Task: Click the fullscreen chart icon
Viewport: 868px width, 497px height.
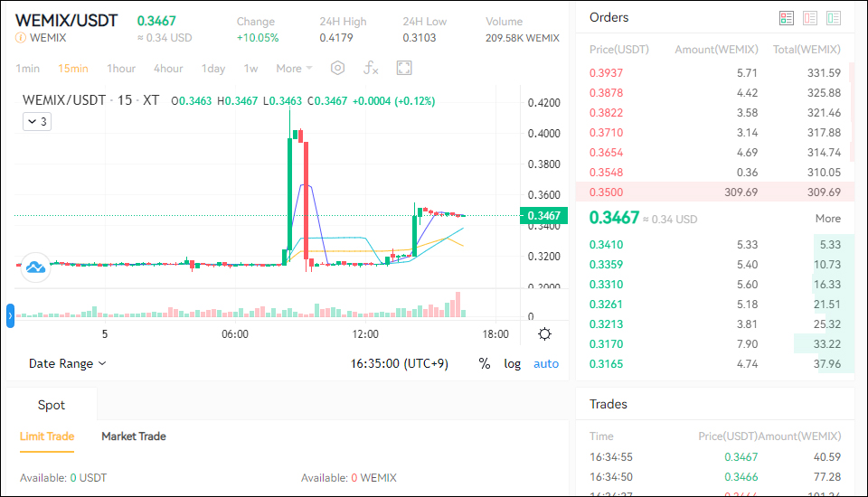Action: click(404, 68)
